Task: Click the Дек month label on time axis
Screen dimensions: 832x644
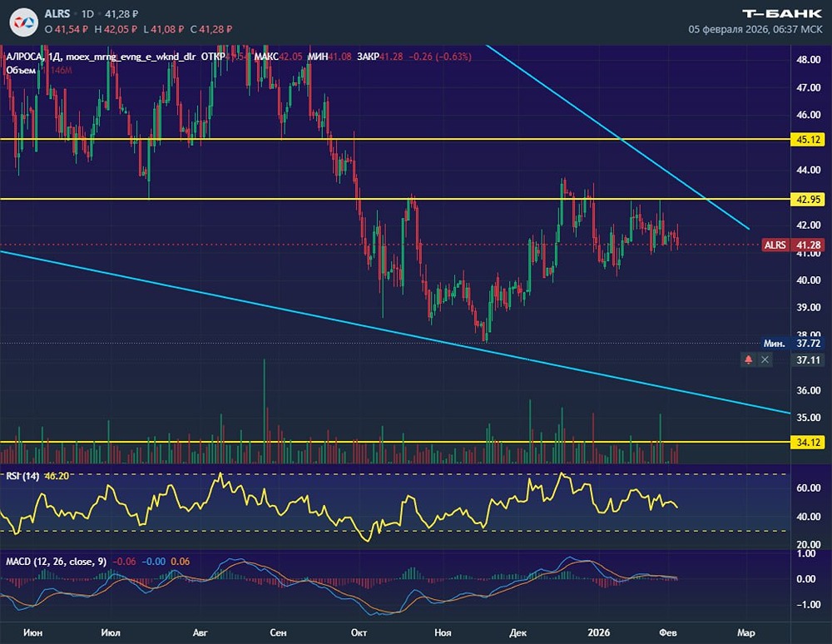Action: 518,632
